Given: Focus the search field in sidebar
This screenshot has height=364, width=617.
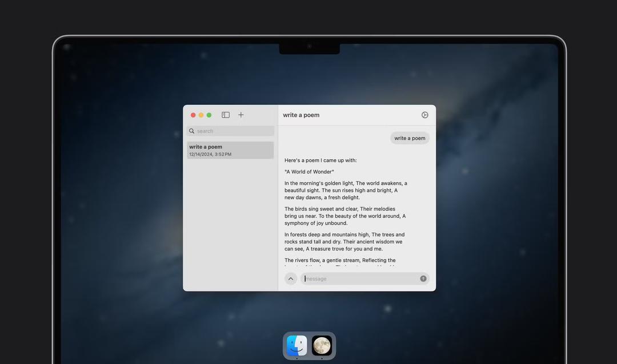Looking at the screenshot, I should (230, 131).
